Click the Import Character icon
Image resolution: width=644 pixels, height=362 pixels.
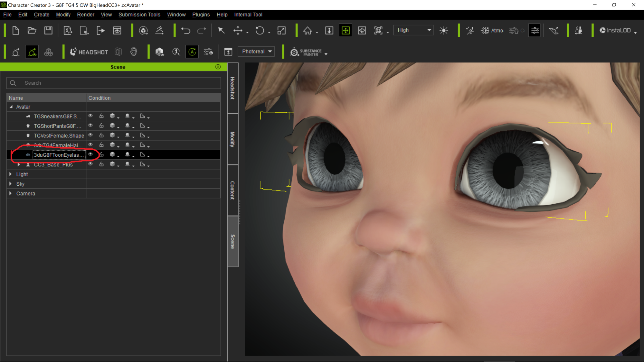pyautogui.click(x=68, y=31)
